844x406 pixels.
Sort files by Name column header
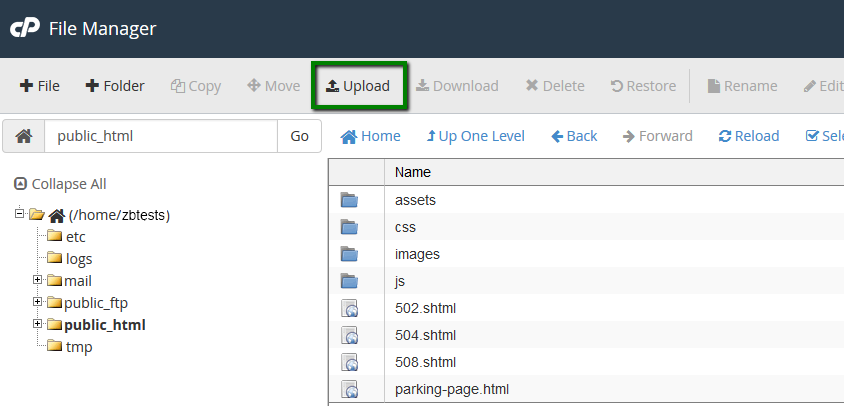413,172
